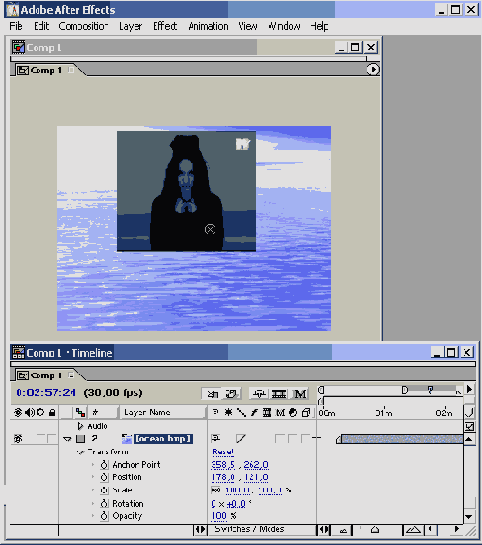482x545 pixels.
Task: Toggle the Rotation stopwatch icon
Action: tap(104, 504)
